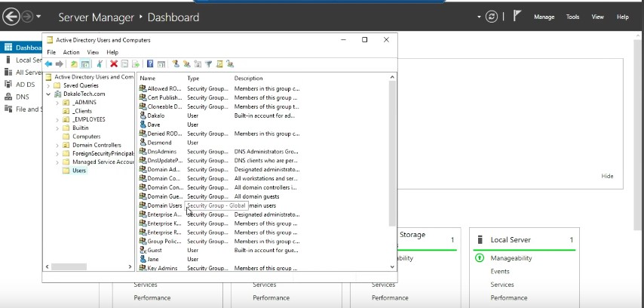The width and height of the screenshot is (644, 308).
Task: Open Server Manager navigation history dropdown
Action: (38, 17)
